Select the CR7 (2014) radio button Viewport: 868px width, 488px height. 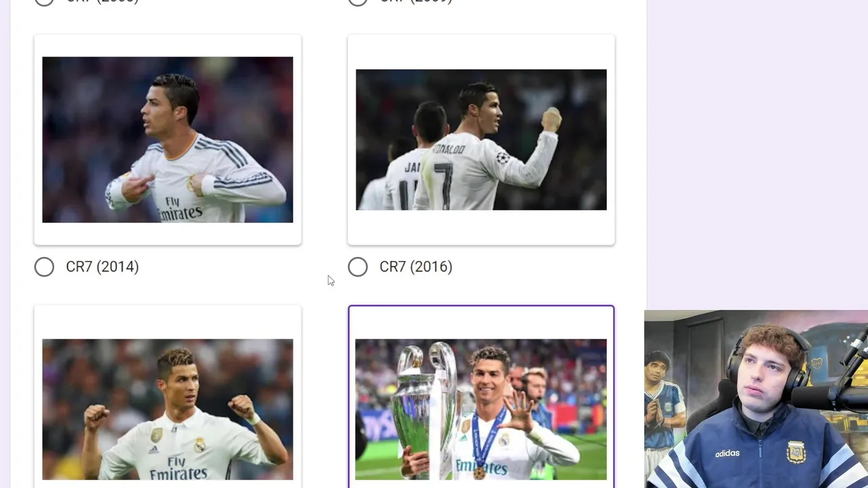[44, 267]
